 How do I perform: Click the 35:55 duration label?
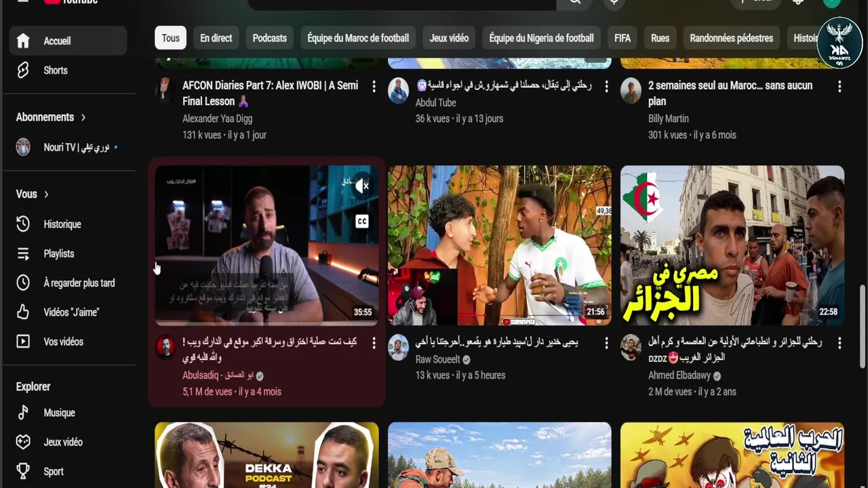point(363,312)
